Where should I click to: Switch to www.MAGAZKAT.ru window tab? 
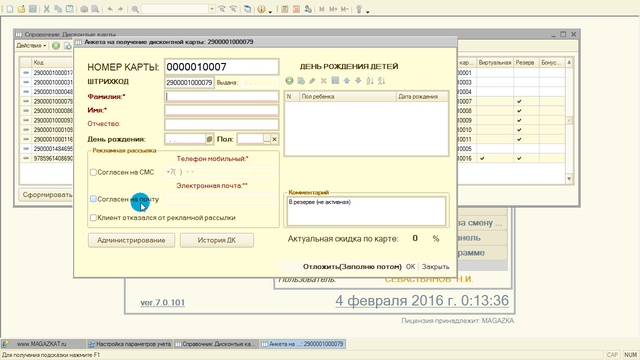(x=43, y=344)
